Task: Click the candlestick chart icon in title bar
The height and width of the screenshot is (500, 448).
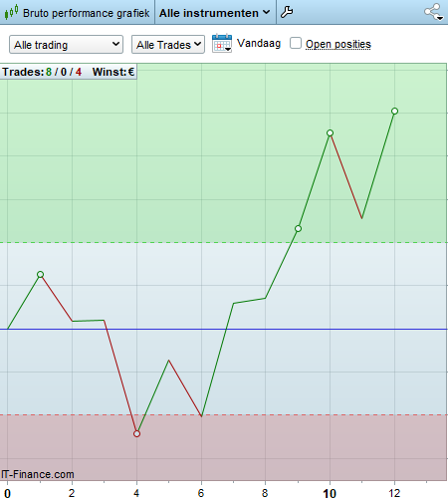Action: coord(11,13)
